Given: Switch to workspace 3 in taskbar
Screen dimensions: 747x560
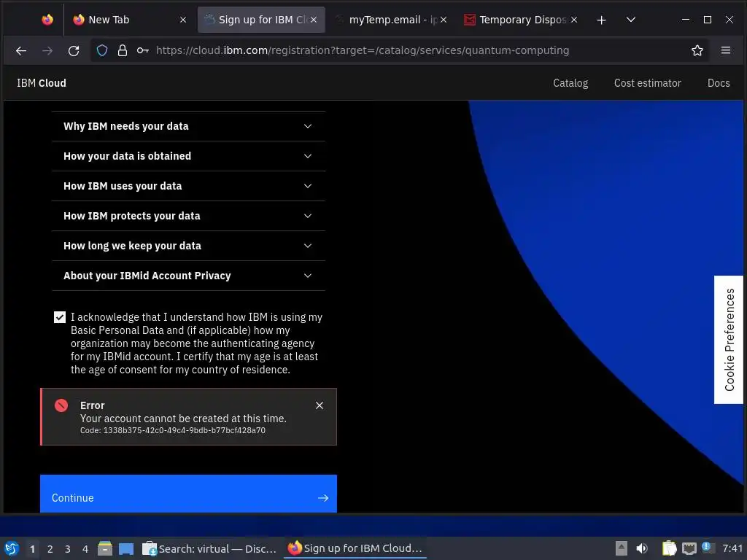Looking at the screenshot, I should (x=68, y=549).
